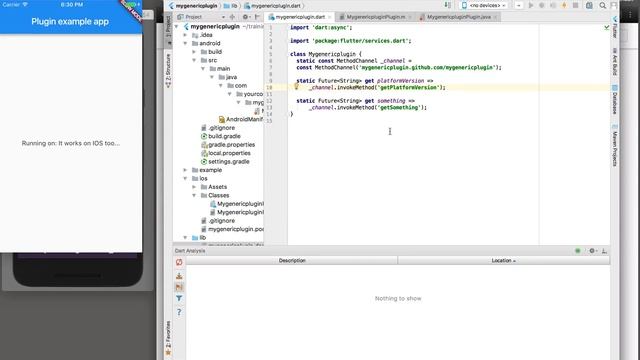Select mygenericplugin.podspec file in tree

pyautogui.click(x=232, y=229)
